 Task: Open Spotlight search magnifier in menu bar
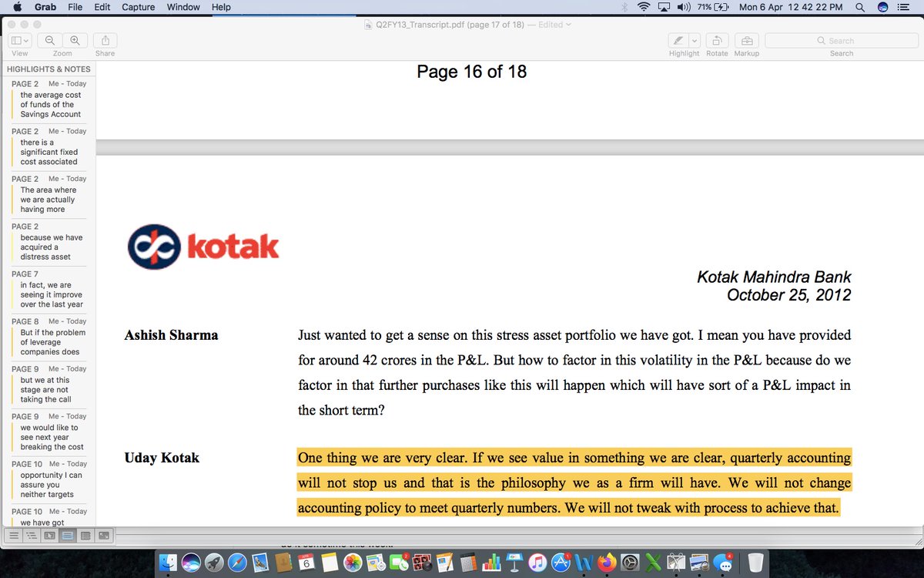pos(860,7)
